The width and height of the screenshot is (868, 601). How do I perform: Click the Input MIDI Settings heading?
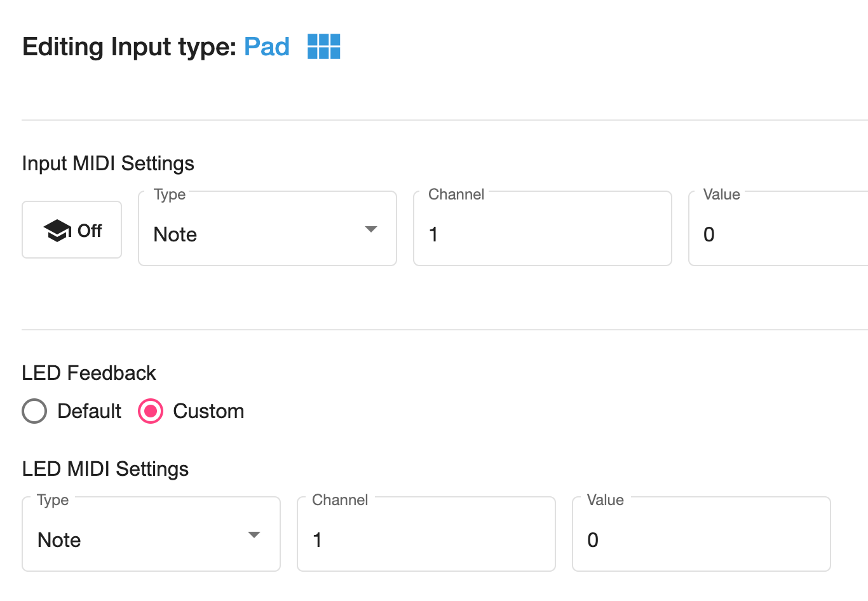[108, 163]
